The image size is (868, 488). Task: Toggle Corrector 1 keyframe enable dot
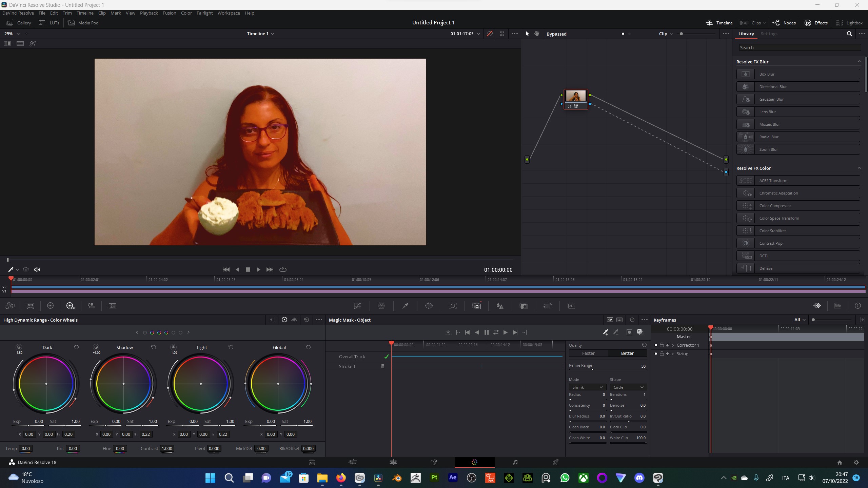tap(656, 345)
